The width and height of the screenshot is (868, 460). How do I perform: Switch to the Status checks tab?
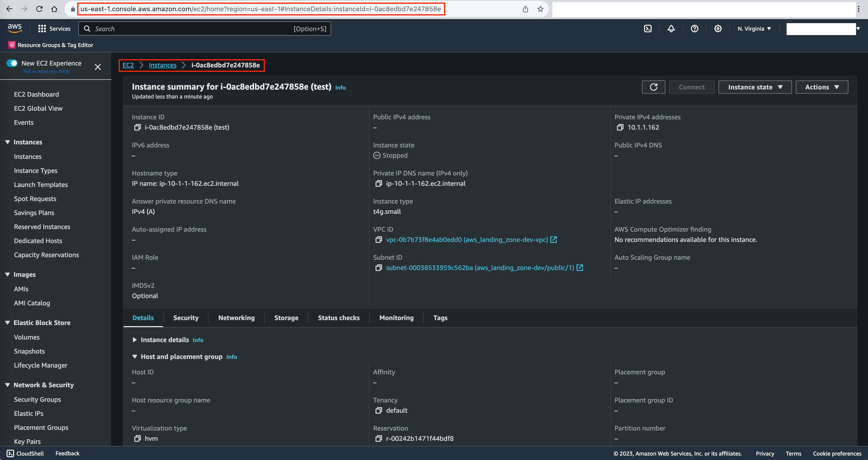click(339, 318)
